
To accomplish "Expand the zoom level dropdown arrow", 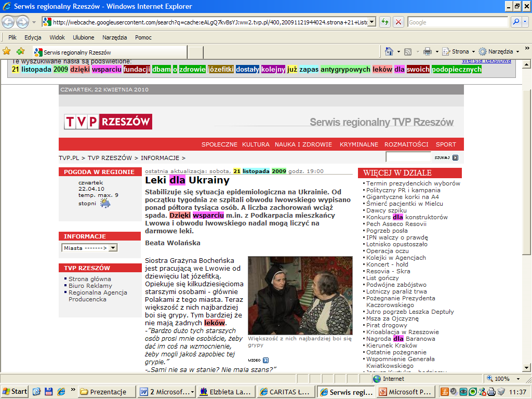I will [518, 379].
